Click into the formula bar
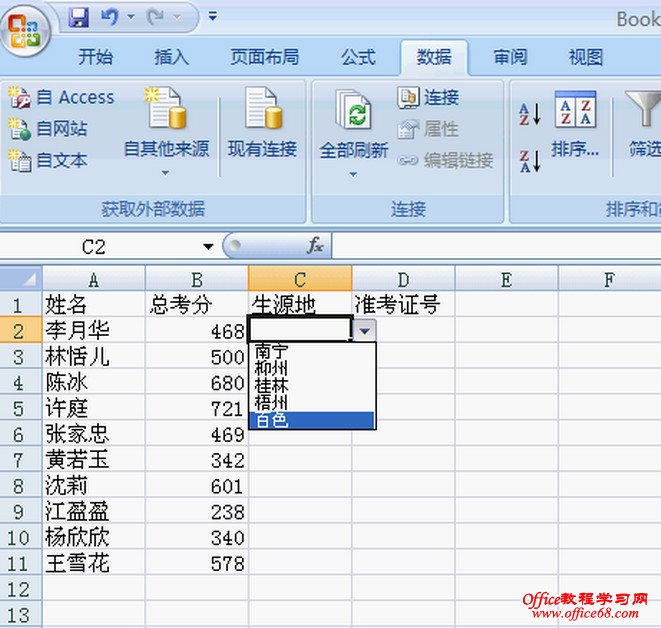 (x=497, y=246)
